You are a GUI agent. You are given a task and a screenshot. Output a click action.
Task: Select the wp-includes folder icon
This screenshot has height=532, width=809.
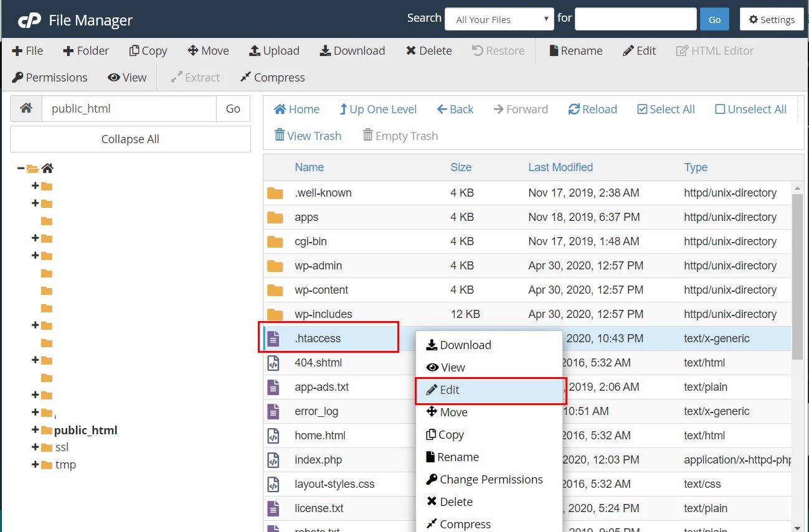point(275,314)
